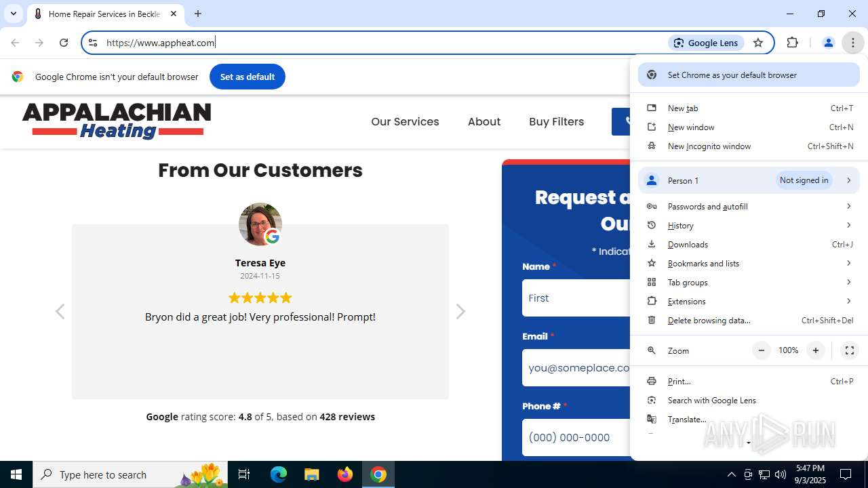Viewport: 868px width, 488px height.
Task: Click the Teresa Eye reviewer name
Action: tap(260, 263)
